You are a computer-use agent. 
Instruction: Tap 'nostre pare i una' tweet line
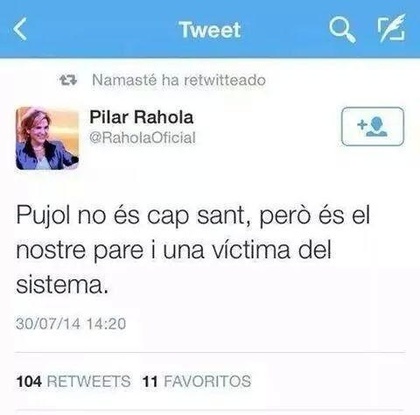[110, 250]
